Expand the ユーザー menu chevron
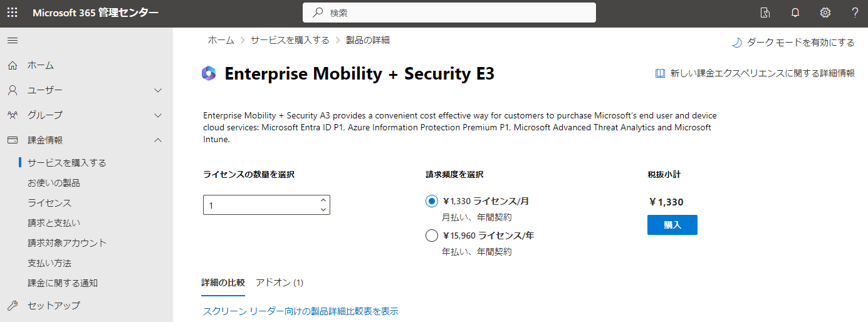This screenshot has width=868, height=322. (x=158, y=90)
